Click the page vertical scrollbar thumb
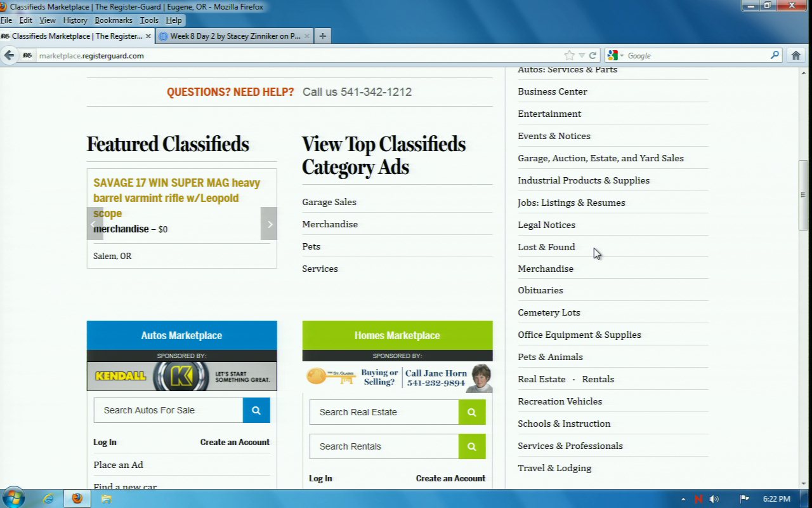 tap(803, 195)
